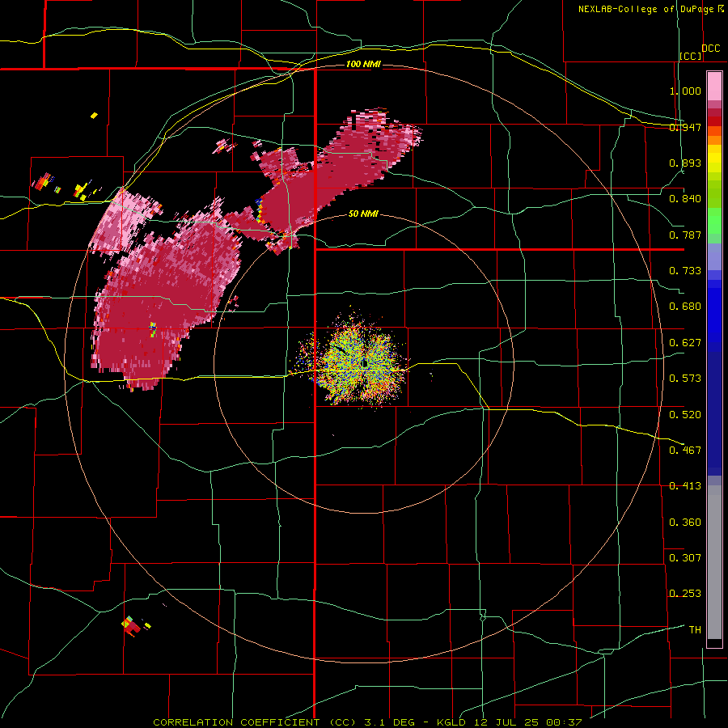Click the 0.680 scale value
This screenshot has height=728, width=728.
(685, 307)
